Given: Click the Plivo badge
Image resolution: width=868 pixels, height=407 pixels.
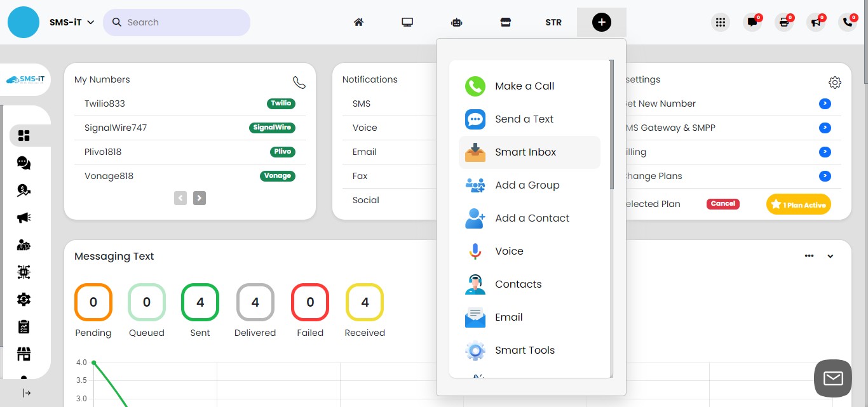Looking at the screenshot, I should click(283, 152).
